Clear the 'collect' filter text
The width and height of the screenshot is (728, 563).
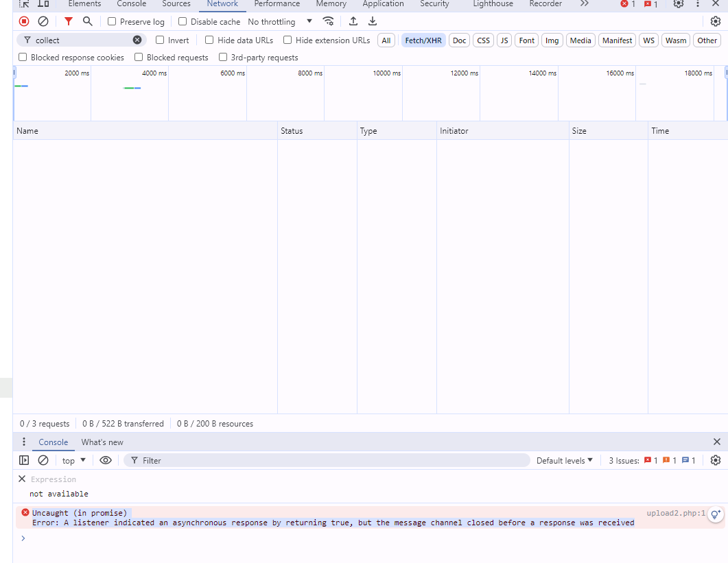click(x=137, y=40)
